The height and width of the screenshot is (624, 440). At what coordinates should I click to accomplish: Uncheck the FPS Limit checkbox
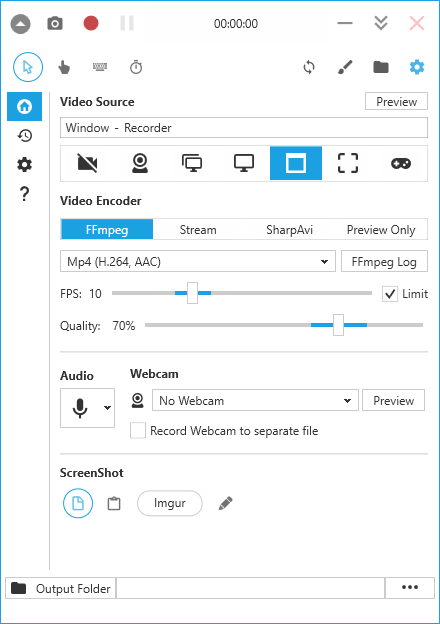tap(390, 294)
